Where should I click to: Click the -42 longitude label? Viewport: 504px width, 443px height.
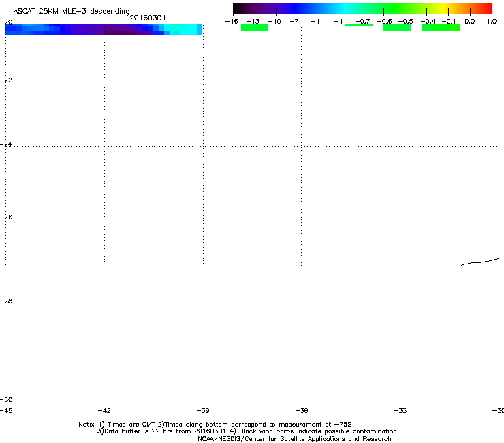pos(104,410)
